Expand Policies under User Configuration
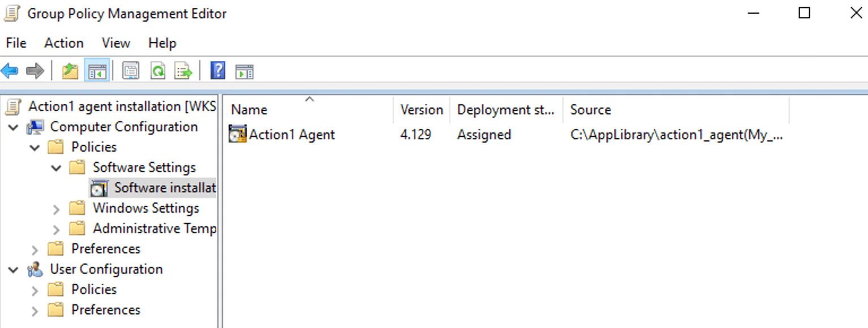Viewport: 868px width, 328px height. [x=35, y=291]
